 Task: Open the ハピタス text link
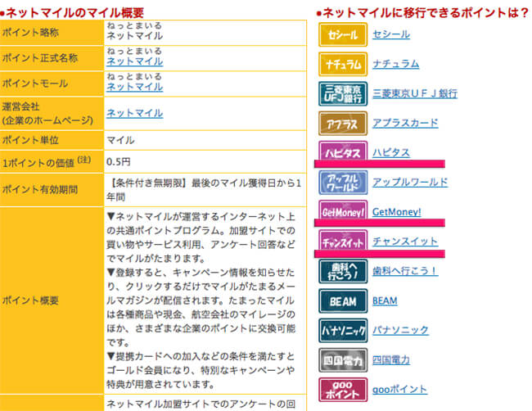(x=391, y=152)
